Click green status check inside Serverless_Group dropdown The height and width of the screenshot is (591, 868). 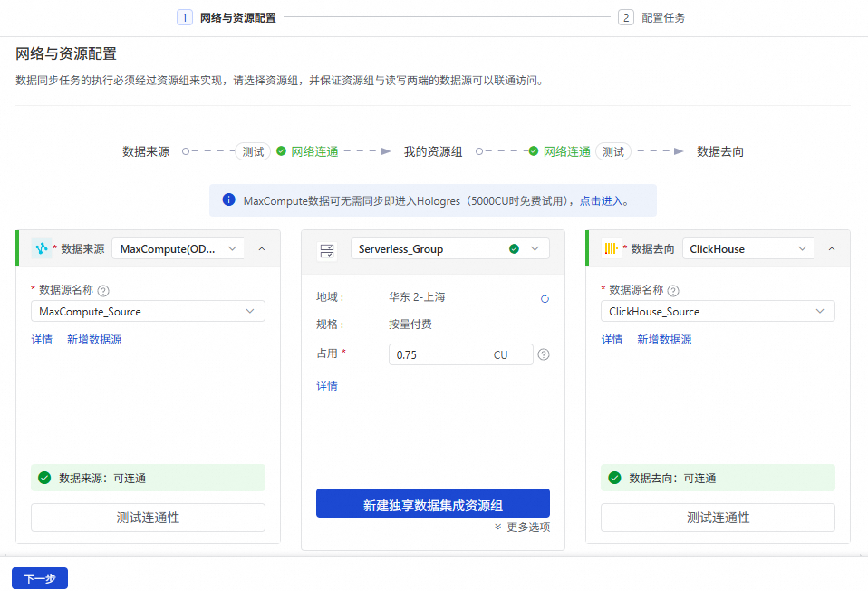[514, 248]
